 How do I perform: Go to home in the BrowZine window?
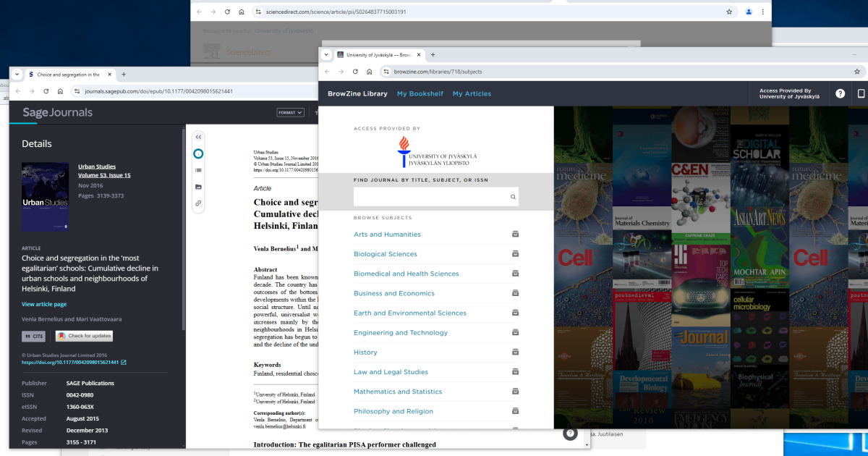[369, 72]
